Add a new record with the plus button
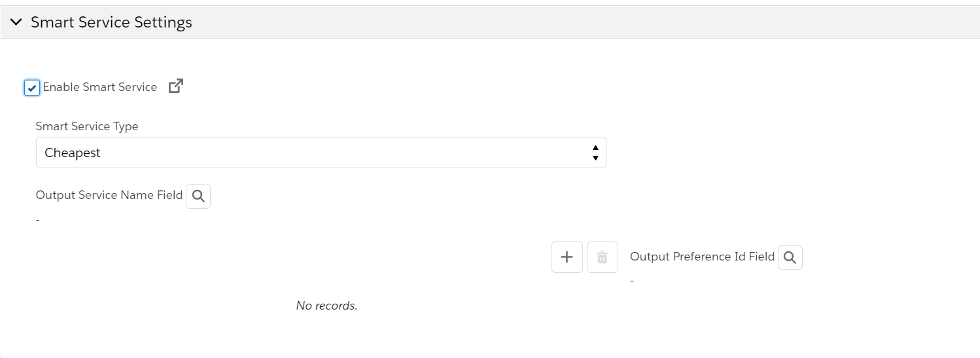The image size is (980, 358). [x=567, y=257]
